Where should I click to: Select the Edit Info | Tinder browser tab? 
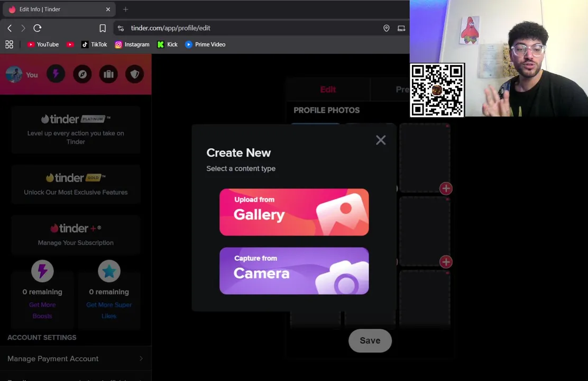pos(59,10)
